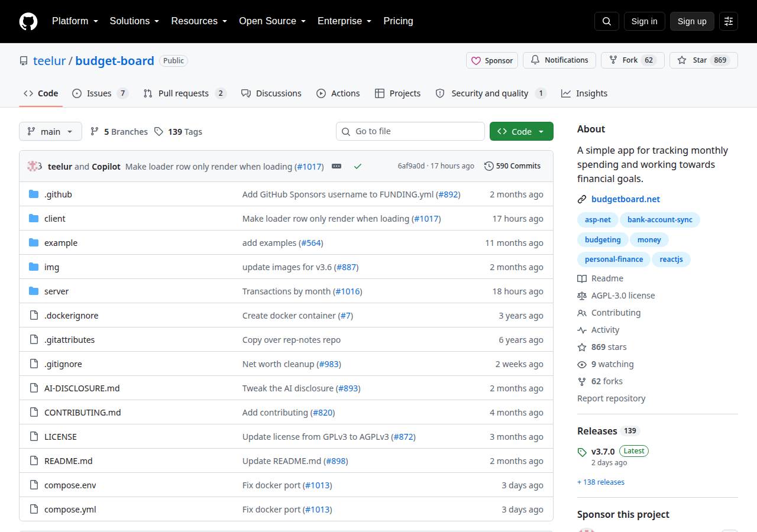
Task: Click the tag icon next to v3.7.0
Action: (x=582, y=452)
